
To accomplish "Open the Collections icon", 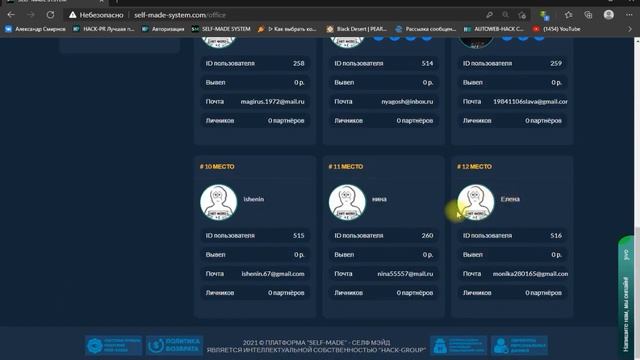I will pos(588,15).
